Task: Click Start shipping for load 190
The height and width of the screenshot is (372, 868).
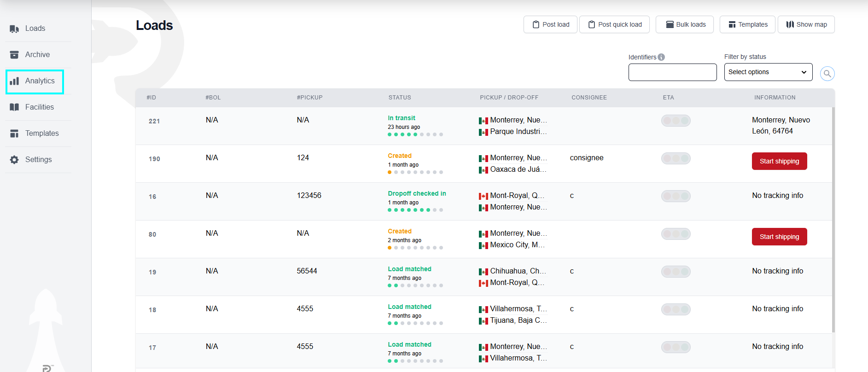Action: point(779,161)
